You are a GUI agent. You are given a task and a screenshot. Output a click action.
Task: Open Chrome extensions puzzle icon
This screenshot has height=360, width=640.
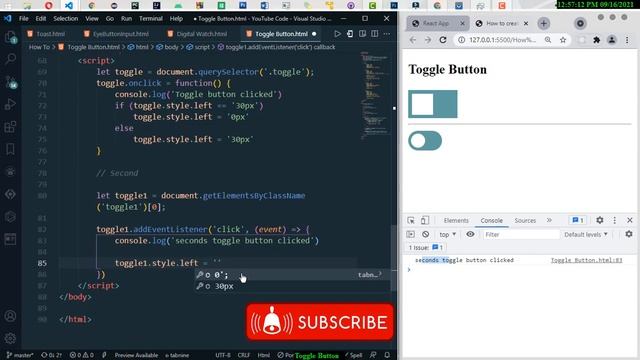pyautogui.click(x=597, y=40)
